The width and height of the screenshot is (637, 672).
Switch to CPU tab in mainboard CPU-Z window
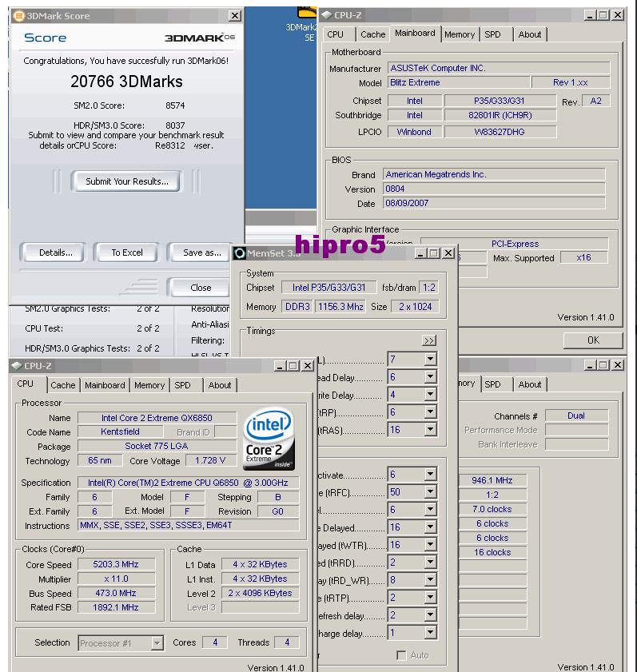tap(335, 34)
